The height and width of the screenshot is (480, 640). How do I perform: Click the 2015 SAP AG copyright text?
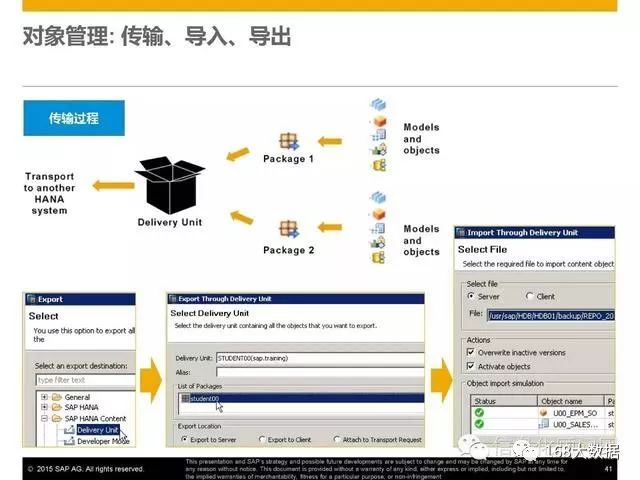(x=86, y=469)
